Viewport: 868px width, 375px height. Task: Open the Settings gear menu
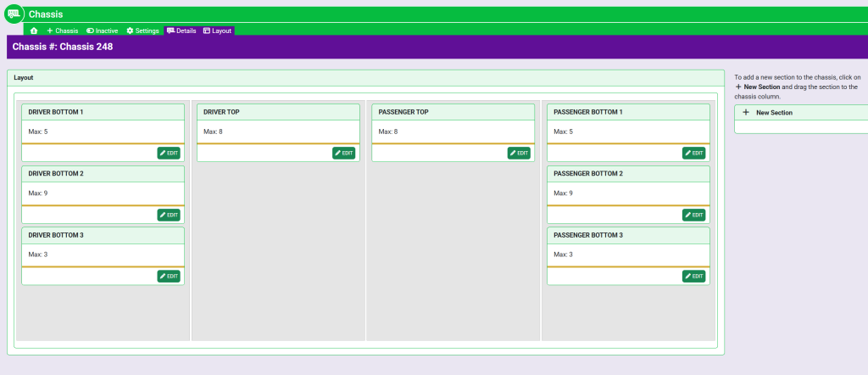(x=142, y=31)
